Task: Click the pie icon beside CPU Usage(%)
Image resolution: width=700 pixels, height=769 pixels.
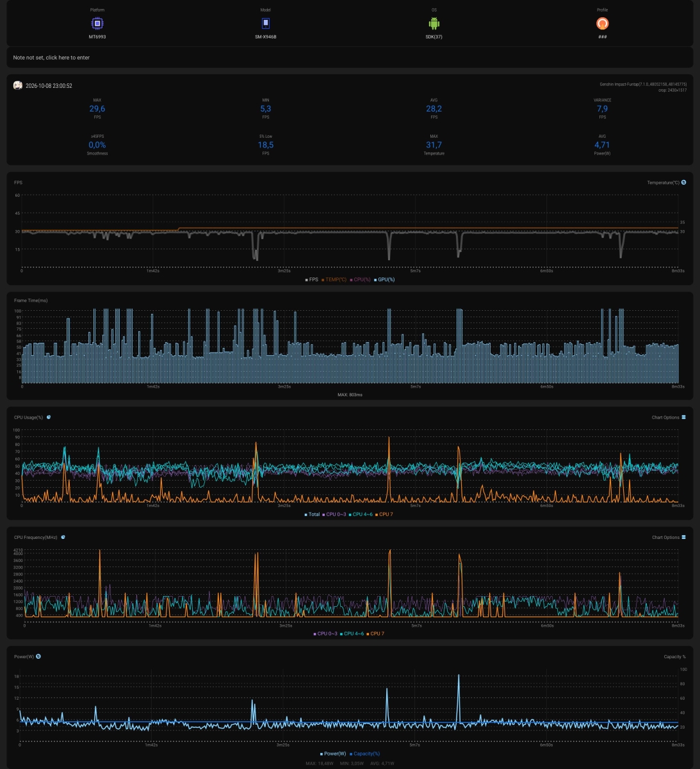Action: 49,417
